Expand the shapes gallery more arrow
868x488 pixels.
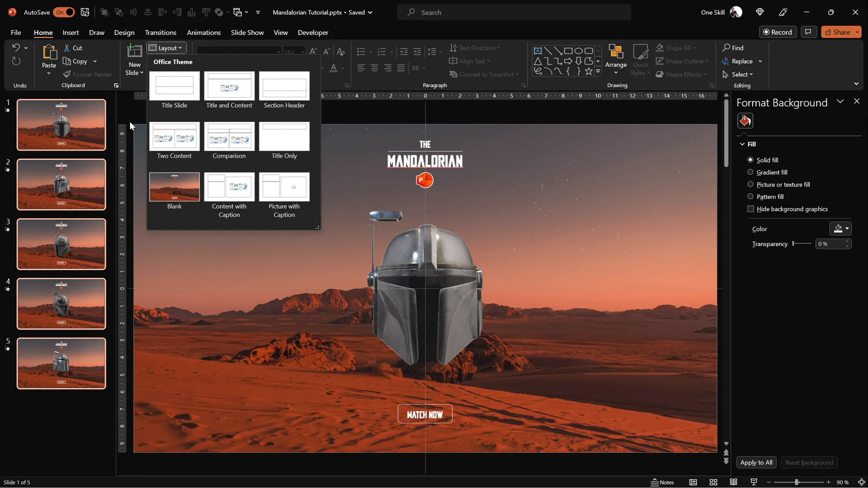pyautogui.click(x=598, y=71)
